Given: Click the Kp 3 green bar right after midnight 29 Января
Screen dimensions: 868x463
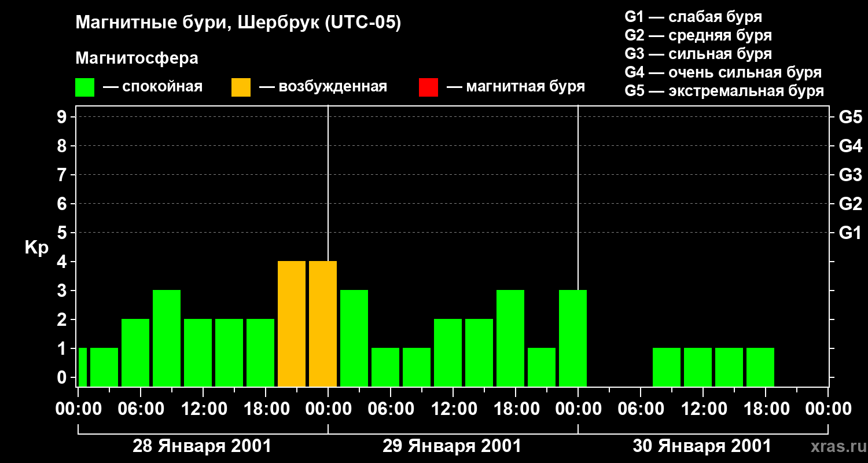Looking at the screenshot, I should tap(354, 338).
